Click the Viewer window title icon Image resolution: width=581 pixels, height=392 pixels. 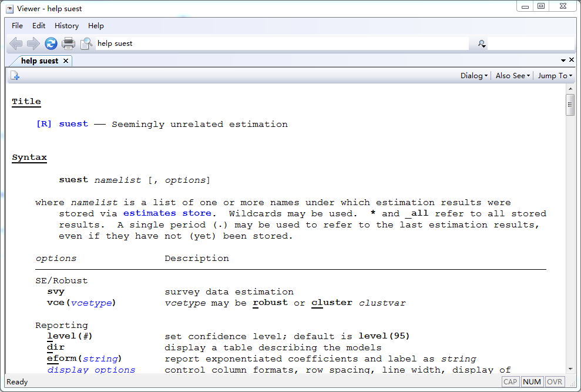[x=10, y=9]
